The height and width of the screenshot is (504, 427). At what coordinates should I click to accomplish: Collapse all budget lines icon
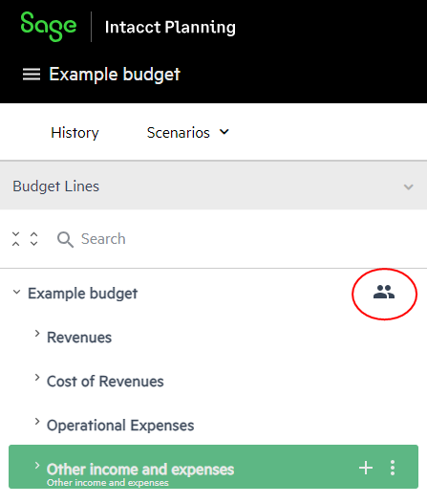click(15, 239)
